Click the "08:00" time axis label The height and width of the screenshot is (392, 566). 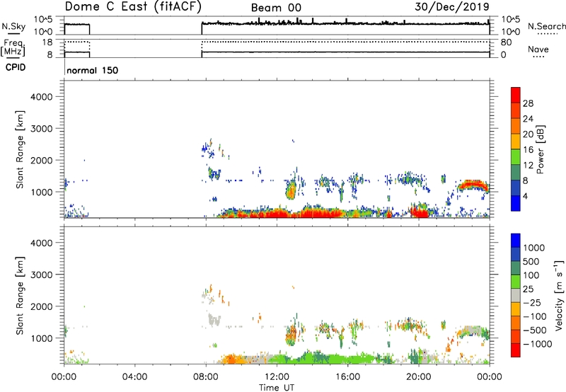pos(206,377)
